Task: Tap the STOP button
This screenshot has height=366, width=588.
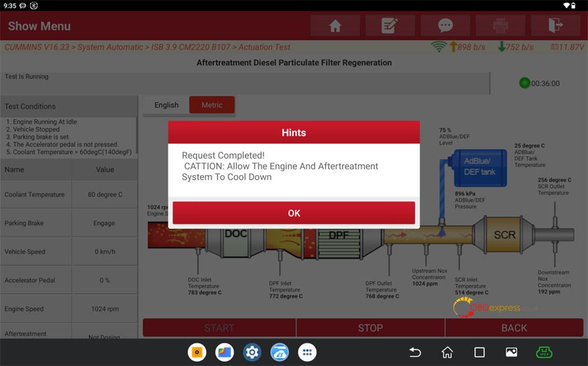Action: click(370, 328)
